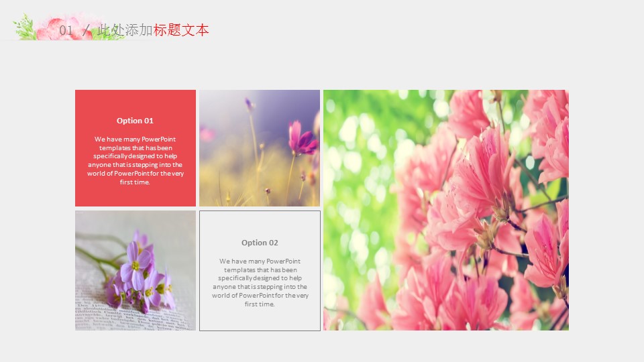Click the Option 02 description paragraph

coord(260,282)
